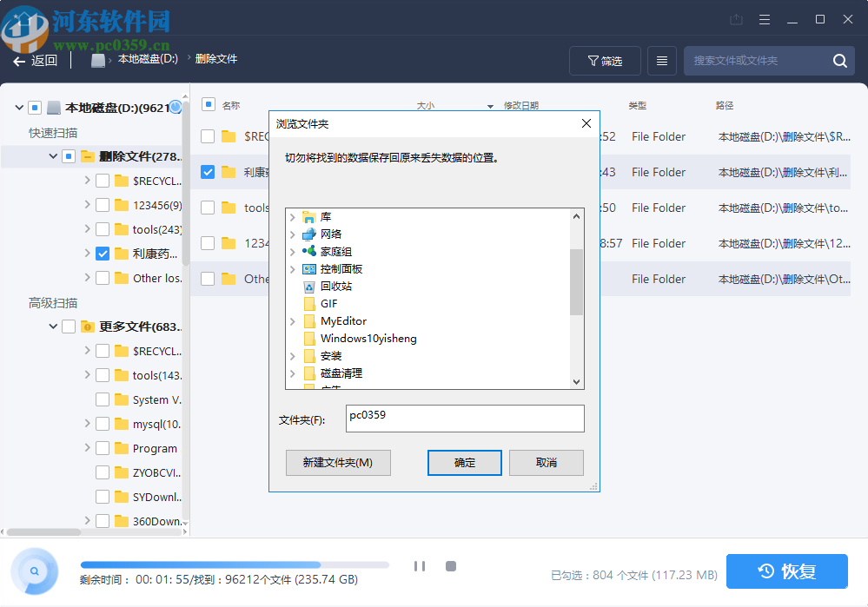The image size is (868, 607).
Task: Click the share/export icon in the title bar
Action: (735, 18)
